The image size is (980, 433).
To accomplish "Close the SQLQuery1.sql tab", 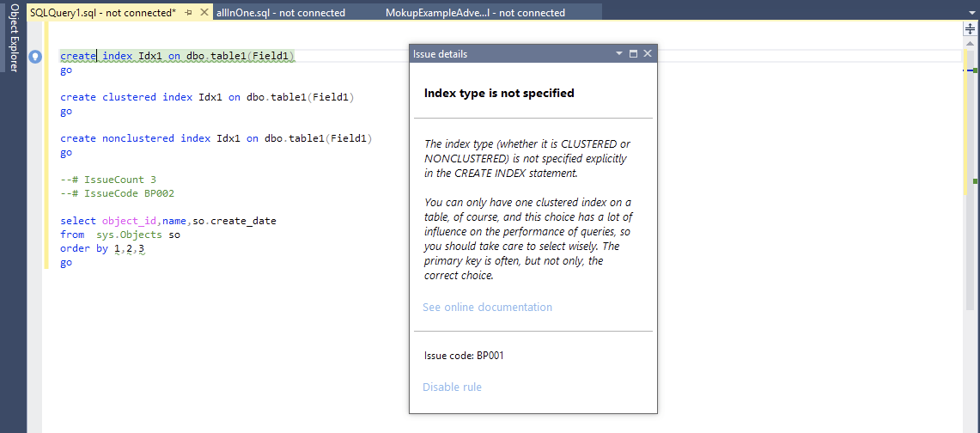I will [x=204, y=13].
